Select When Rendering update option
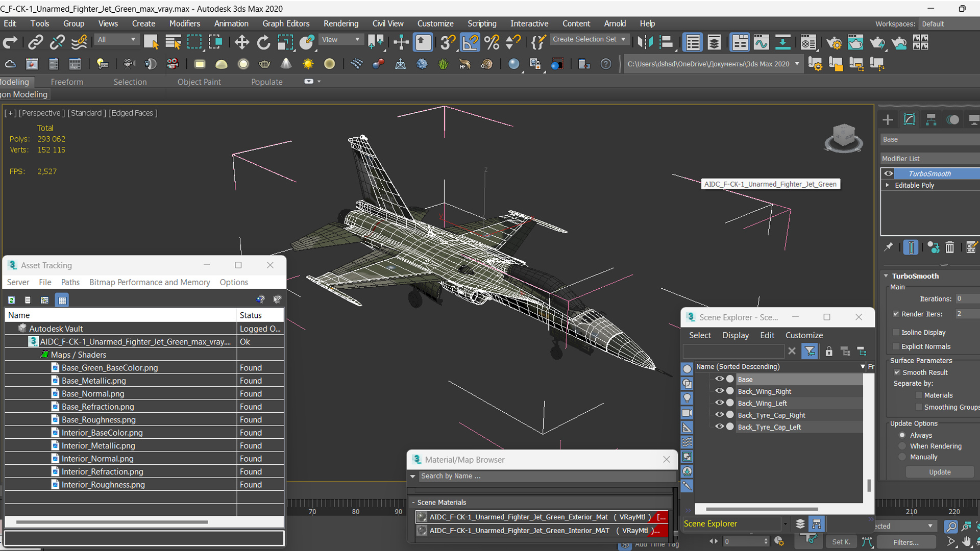The width and height of the screenshot is (980, 551). tap(902, 446)
